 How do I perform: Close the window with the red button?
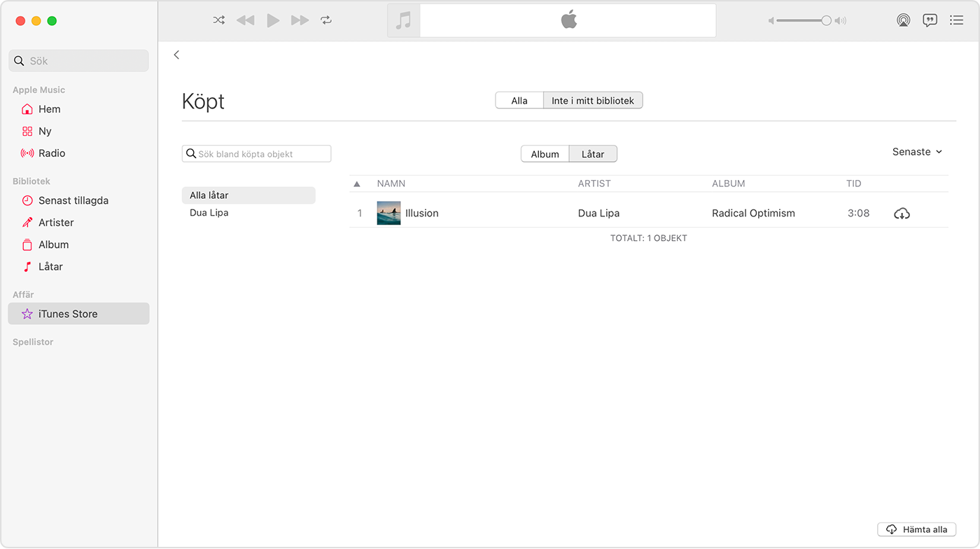click(x=21, y=21)
